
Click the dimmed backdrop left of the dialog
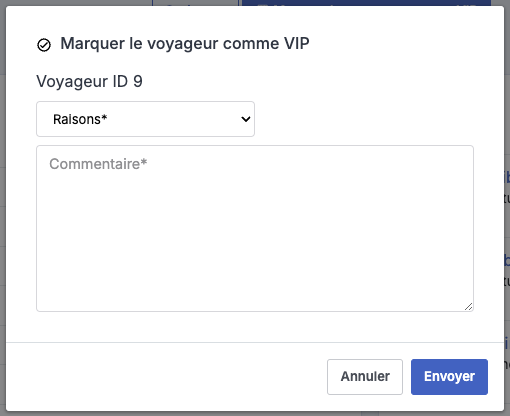pyautogui.click(x=3, y=208)
